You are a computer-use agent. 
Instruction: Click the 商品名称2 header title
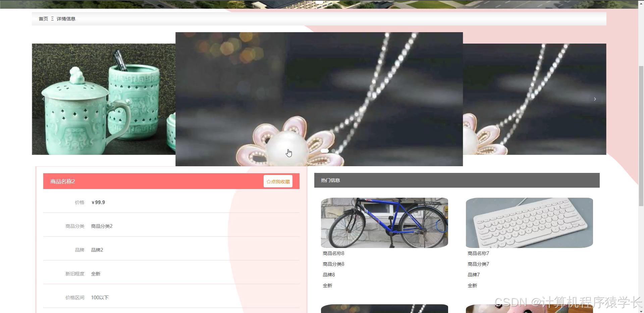pyautogui.click(x=63, y=181)
